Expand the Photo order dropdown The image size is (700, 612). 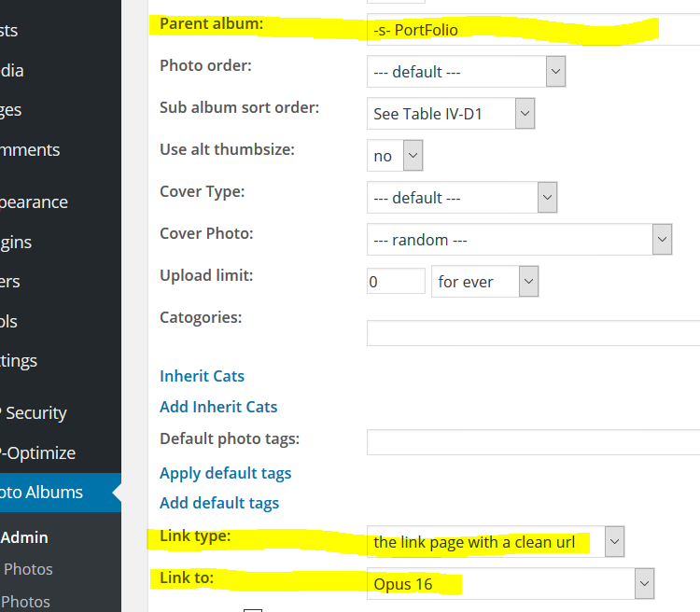click(466, 72)
